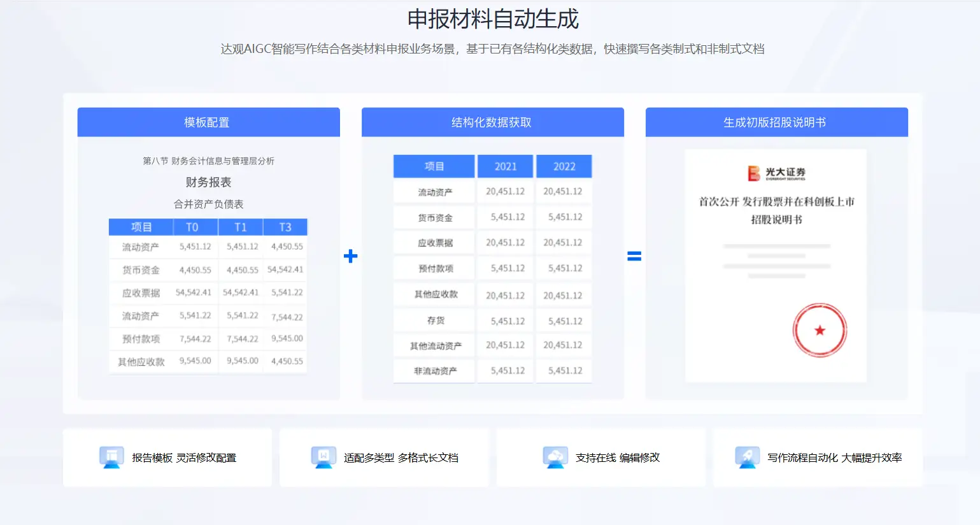
Task: Click the 2022 column header
Action: click(x=564, y=166)
